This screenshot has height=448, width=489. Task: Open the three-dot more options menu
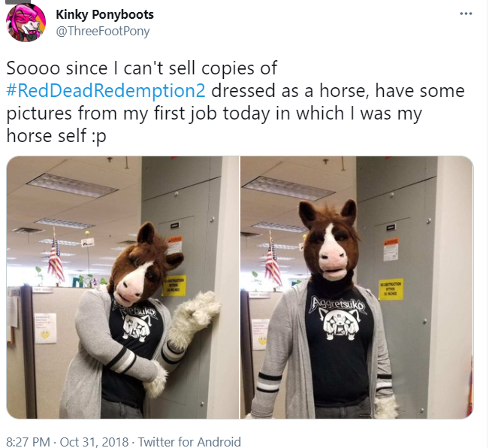(x=466, y=14)
